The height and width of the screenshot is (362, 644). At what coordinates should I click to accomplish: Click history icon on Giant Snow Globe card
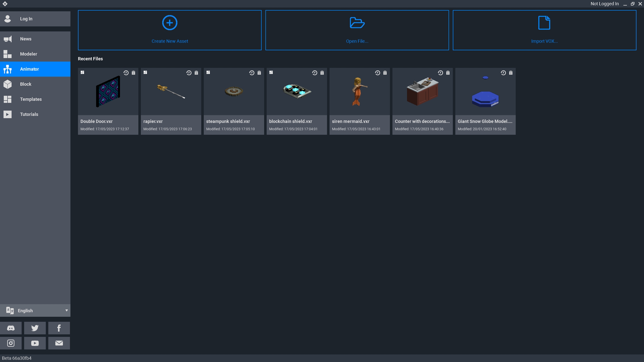[503, 73]
